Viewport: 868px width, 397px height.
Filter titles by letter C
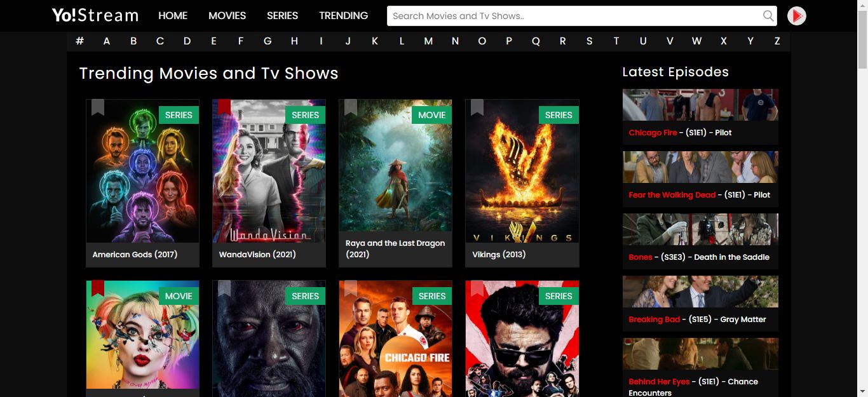[160, 41]
